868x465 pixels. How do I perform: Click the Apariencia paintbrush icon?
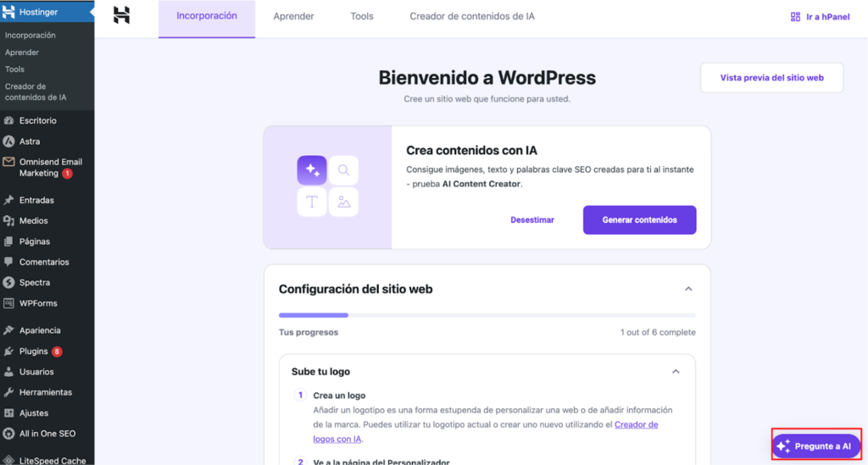8,330
